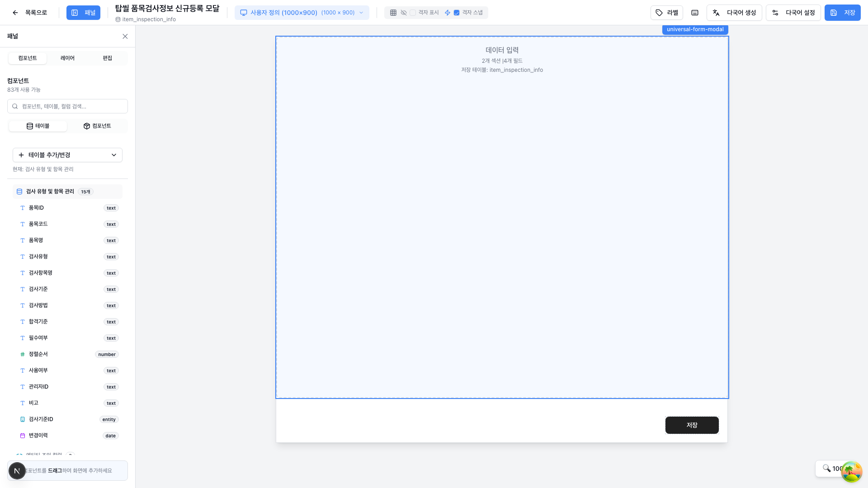Expand the 테이블 추가/변경 dropdown
Image resolution: width=868 pixels, height=488 pixels.
tap(67, 155)
